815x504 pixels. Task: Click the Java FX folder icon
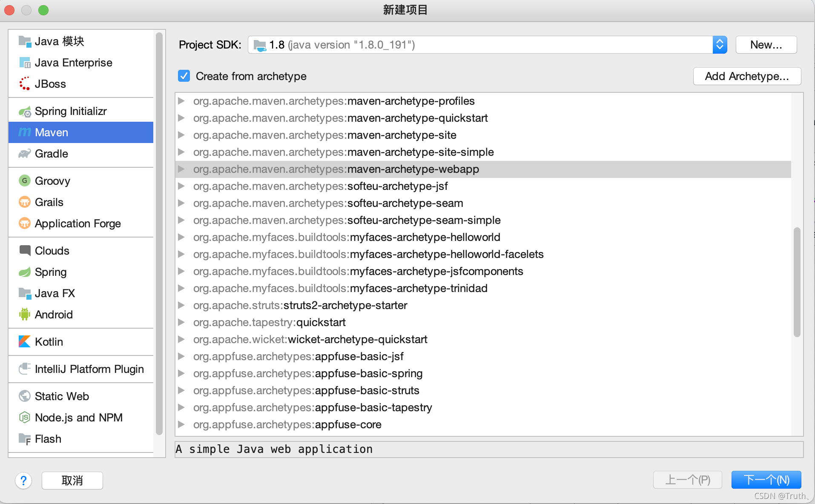pos(25,293)
